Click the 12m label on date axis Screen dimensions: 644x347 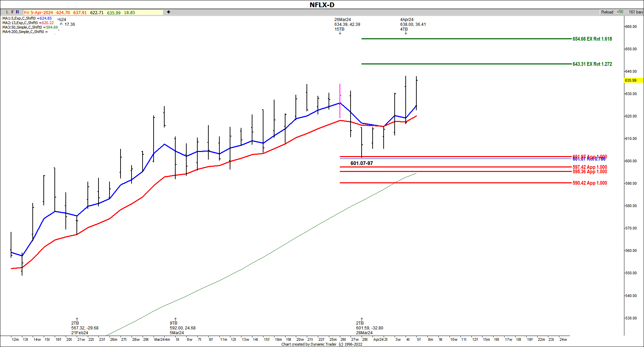click(15, 339)
